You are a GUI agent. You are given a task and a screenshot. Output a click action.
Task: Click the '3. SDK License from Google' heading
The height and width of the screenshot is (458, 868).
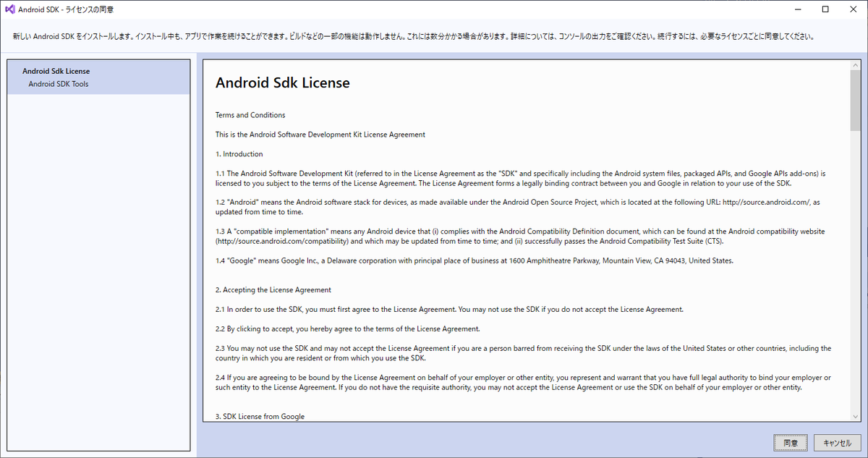(x=260, y=417)
